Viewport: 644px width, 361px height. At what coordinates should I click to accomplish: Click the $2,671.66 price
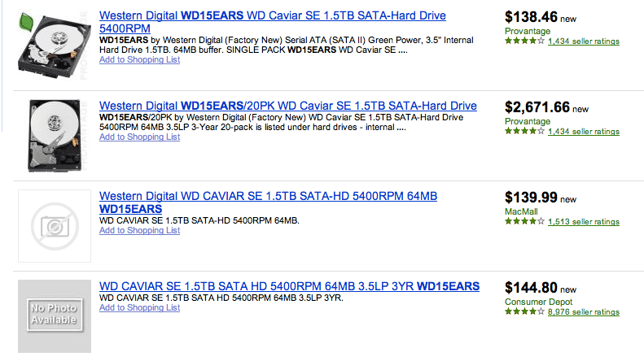click(x=537, y=107)
